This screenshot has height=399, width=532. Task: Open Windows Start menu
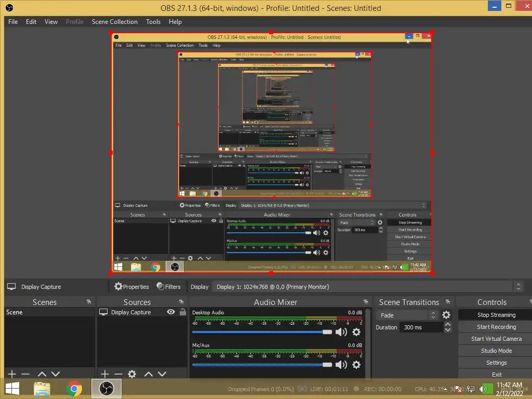tap(12, 389)
